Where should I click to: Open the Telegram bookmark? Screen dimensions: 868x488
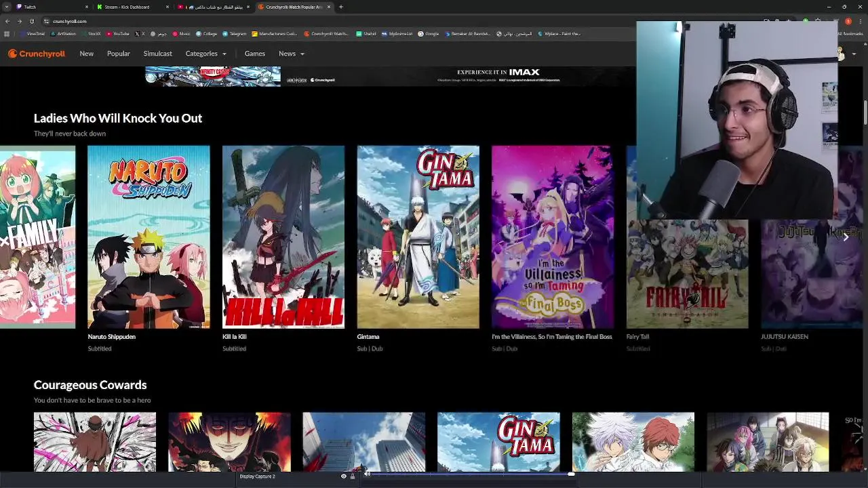(235, 33)
